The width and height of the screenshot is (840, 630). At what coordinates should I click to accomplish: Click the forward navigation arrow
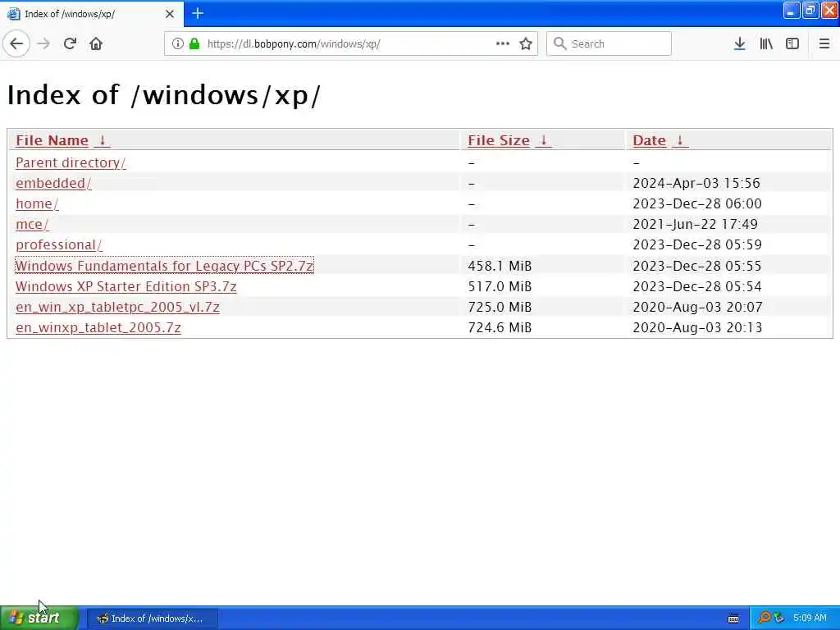pos(43,44)
